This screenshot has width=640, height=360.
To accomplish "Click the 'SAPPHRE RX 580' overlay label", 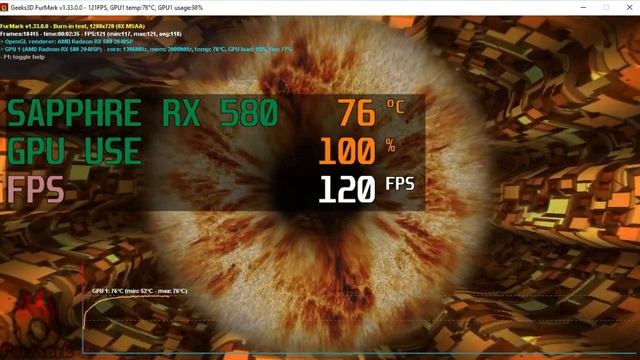I will (x=143, y=113).
